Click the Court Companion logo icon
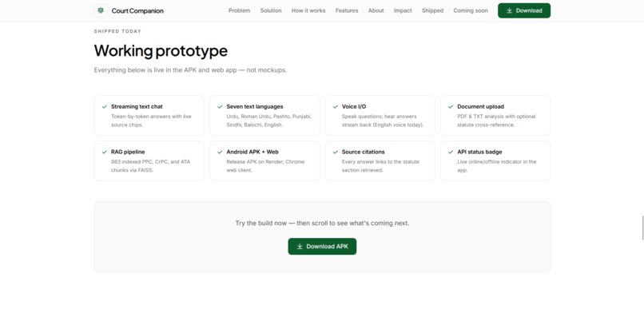Screen dimensions: 644x325 (101, 10)
